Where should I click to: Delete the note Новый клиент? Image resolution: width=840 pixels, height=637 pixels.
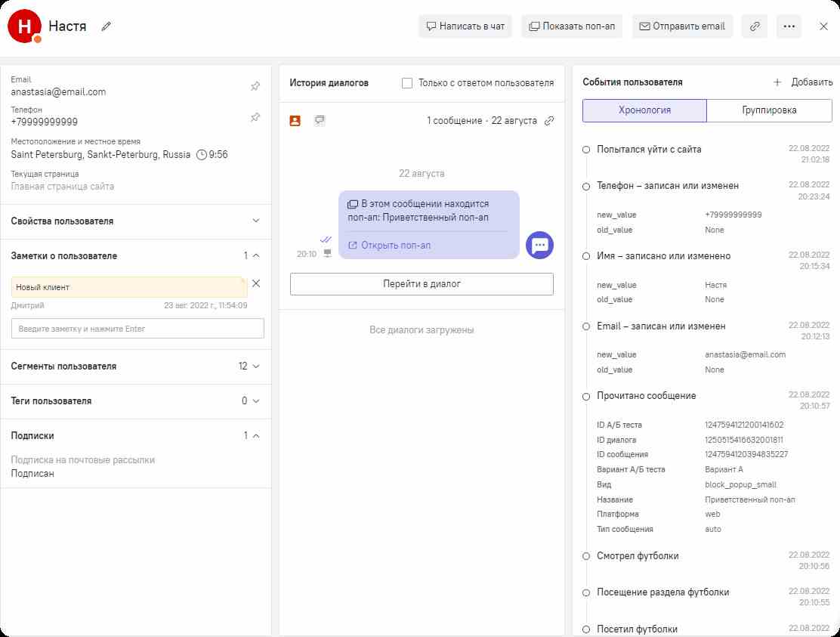(x=256, y=283)
